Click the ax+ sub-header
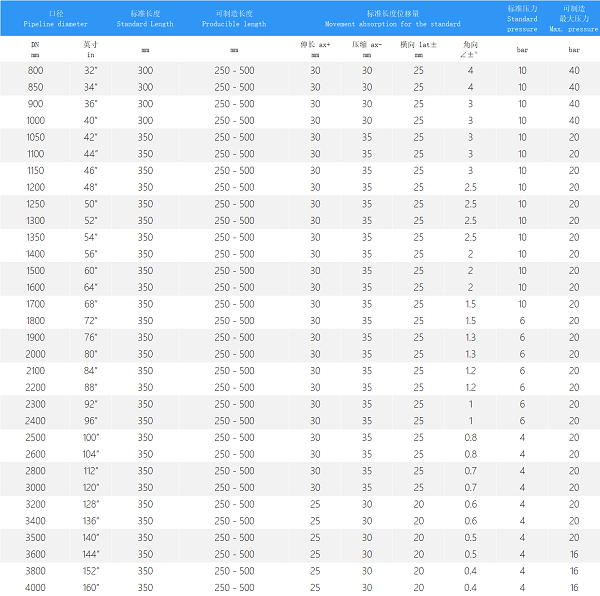This screenshot has width=600, height=596. pyautogui.click(x=315, y=49)
